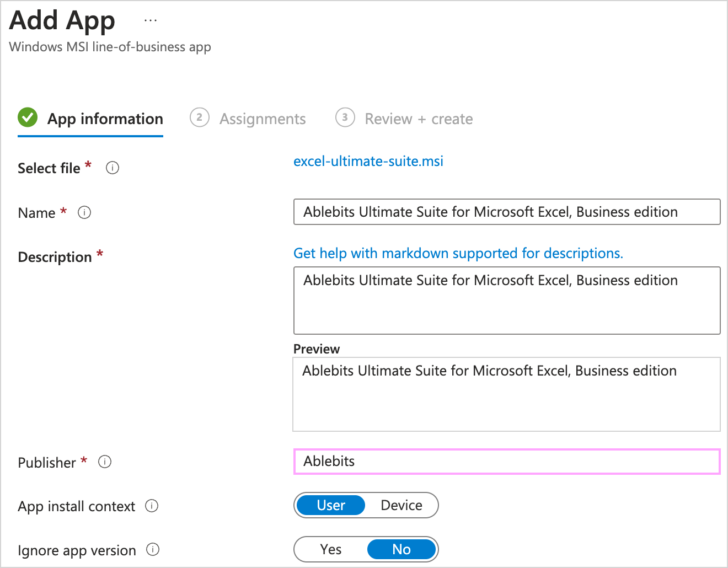Screen dimensions: 728x568
Task: Click the info icon beside Name
Action: pos(84,212)
